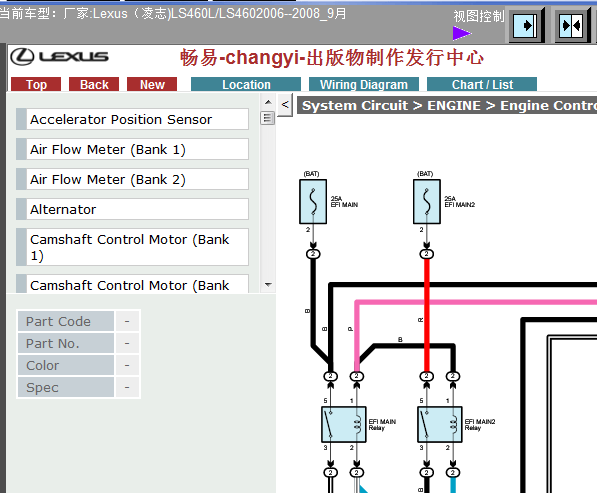
Task: Click the component list scrollbar thumb
Action: 268,118
